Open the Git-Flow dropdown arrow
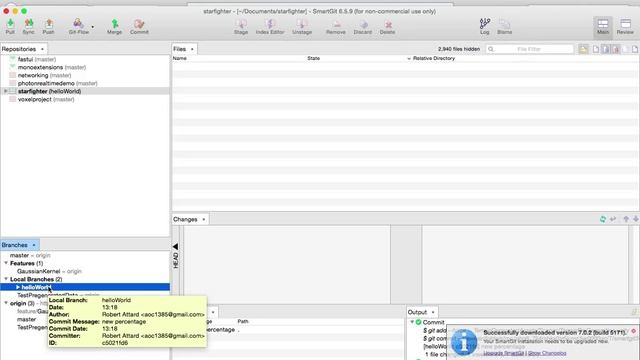Viewport: 640px width, 360px height. [93, 27]
